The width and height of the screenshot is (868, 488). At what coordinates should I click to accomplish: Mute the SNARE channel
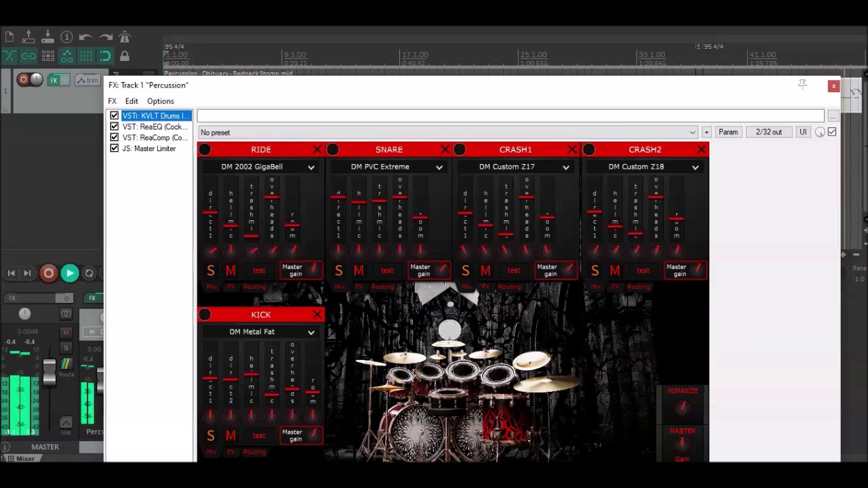tap(359, 270)
